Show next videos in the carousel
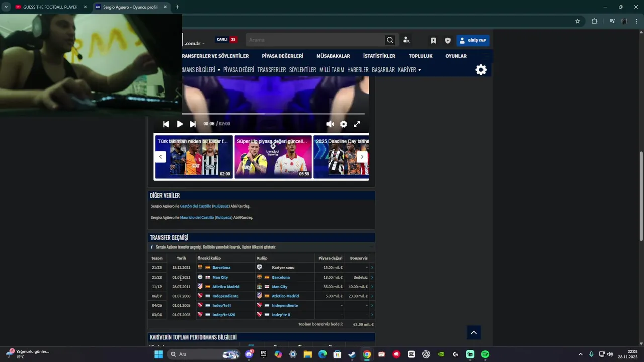The image size is (644, 362). 362,157
